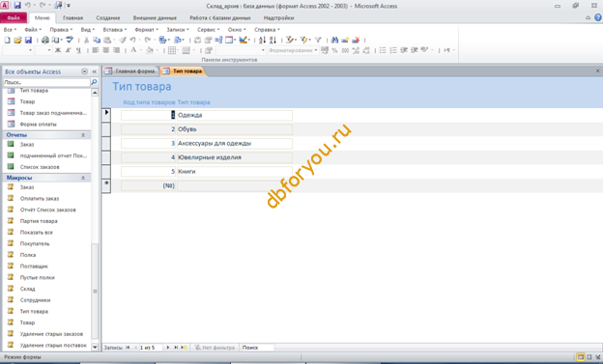The height and width of the screenshot is (364, 603).
Task: Toggle align text left
Action: [x=96, y=50]
